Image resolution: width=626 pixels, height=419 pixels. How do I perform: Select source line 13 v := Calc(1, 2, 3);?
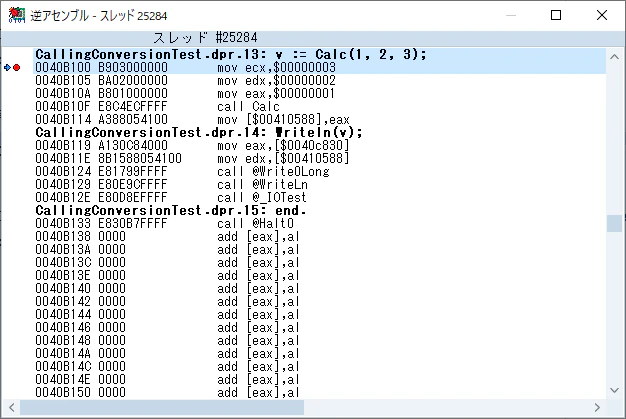319,54
